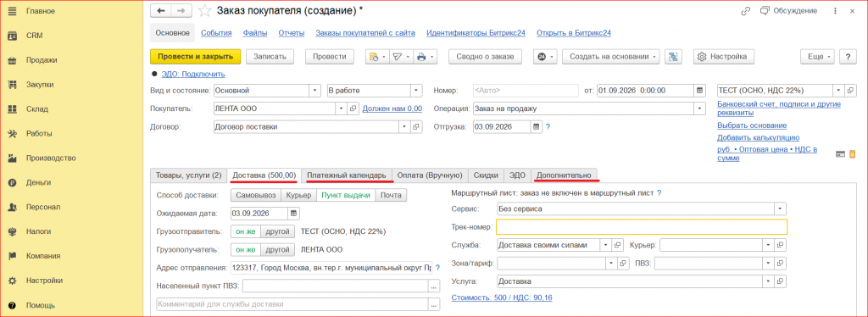The image size is (868, 317).
Task: Switch to ЭДО tab
Action: (x=517, y=175)
